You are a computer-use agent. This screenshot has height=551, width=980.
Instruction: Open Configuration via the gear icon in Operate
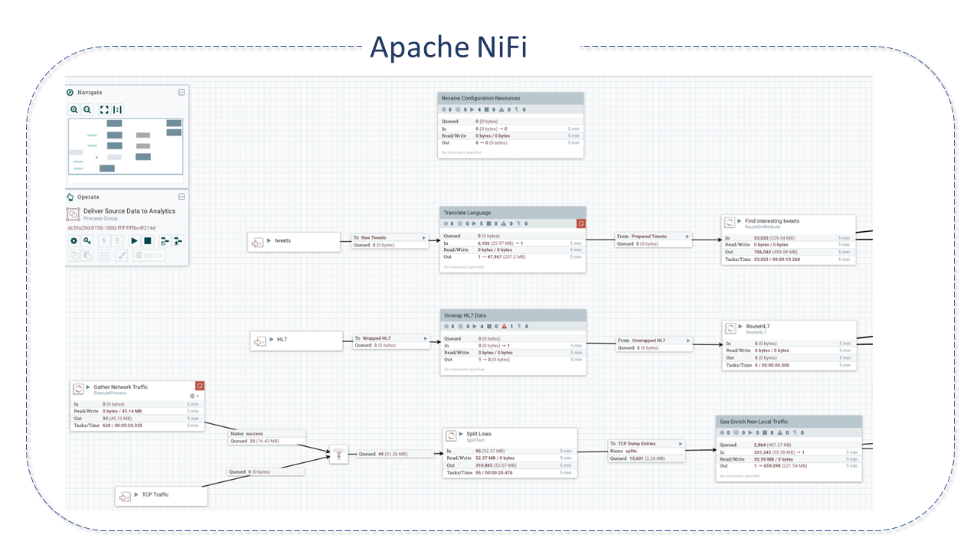pyautogui.click(x=74, y=240)
